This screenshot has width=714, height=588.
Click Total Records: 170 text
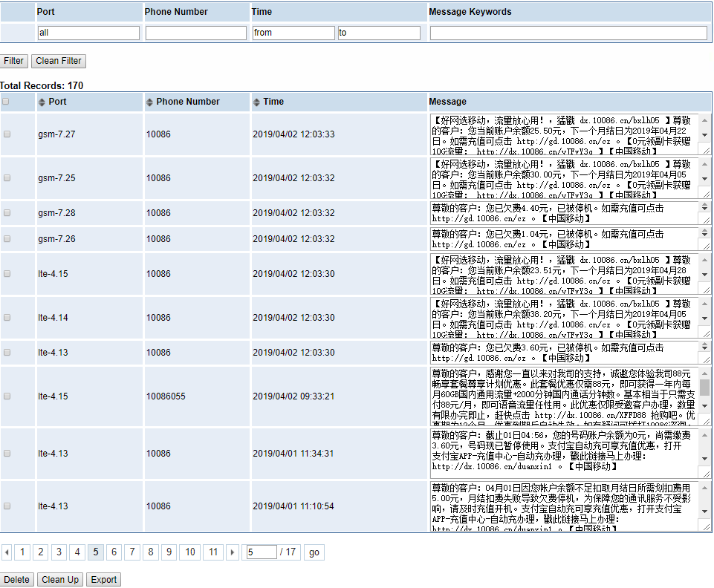tap(42, 85)
